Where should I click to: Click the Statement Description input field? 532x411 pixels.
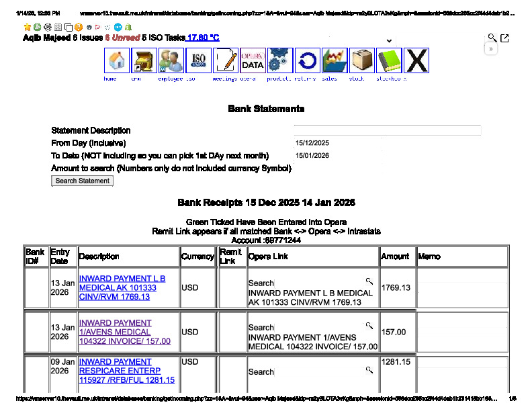(387, 130)
